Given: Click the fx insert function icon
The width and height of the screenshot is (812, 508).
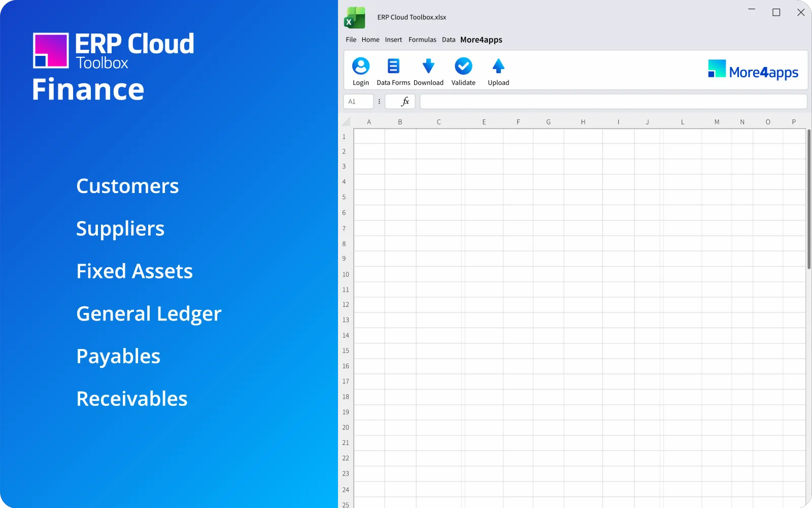Looking at the screenshot, I should point(405,102).
